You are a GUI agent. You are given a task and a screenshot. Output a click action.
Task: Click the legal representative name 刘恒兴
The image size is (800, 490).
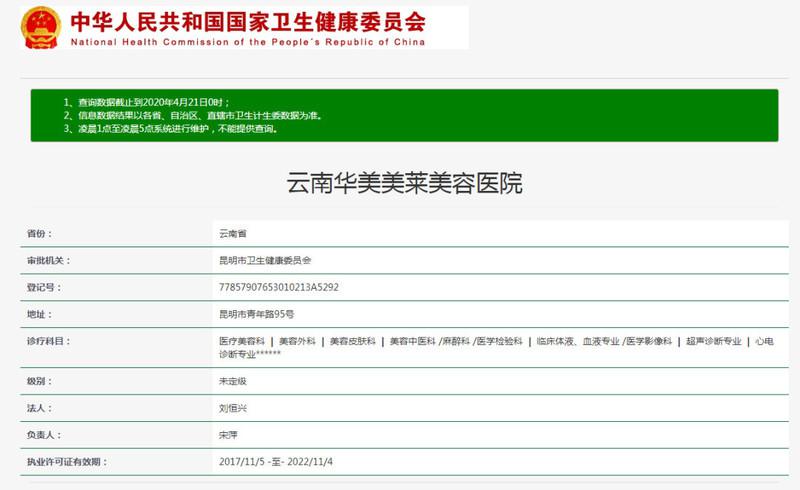click(232, 408)
